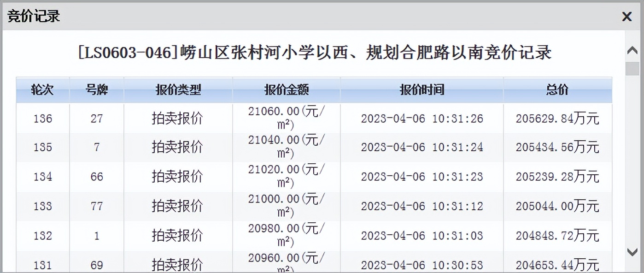
Task: Click the 报价时间 column header
Action: (422, 90)
